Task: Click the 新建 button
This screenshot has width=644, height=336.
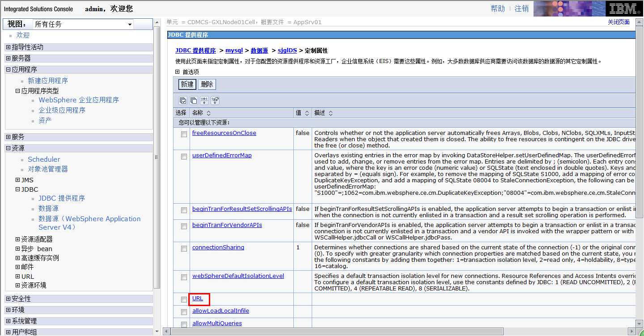Action: (x=187, y=84)
